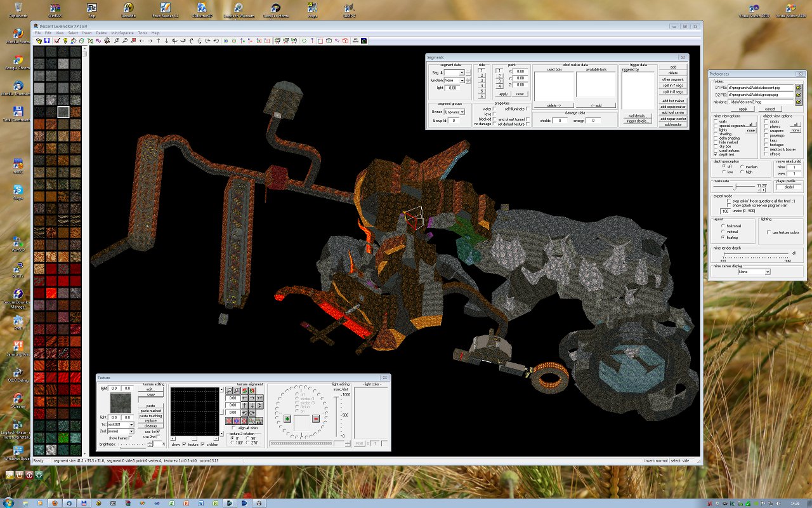Image resolution: width=812 pixels, height=508 pixels.
Task: Open the 1st texture dropdown
Action: coord(131,424)
